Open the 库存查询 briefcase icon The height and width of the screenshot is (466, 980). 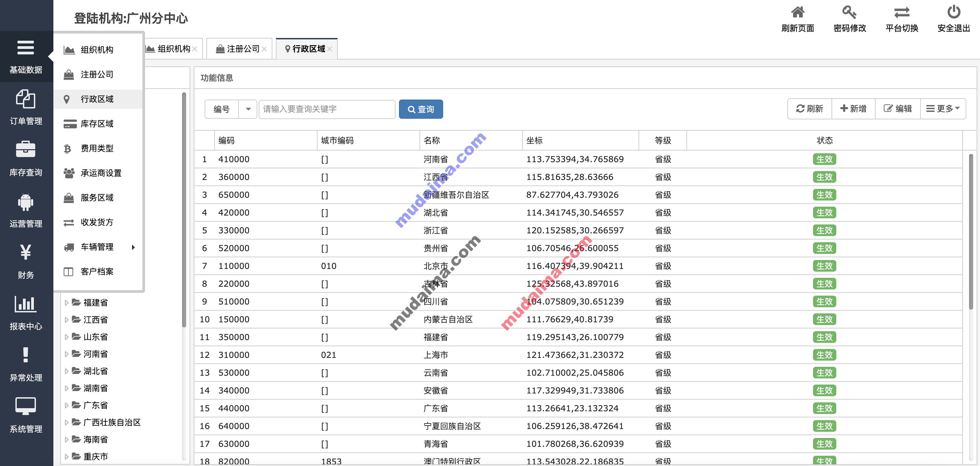(25, 150)
